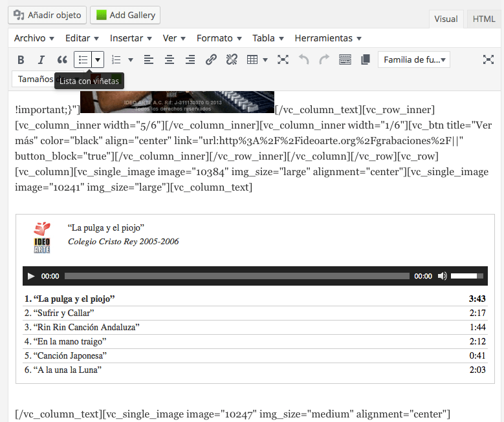Click the Añadir objeto button
Image resolution: width=504 pixels, height=422 pixels.
point(47,15)
